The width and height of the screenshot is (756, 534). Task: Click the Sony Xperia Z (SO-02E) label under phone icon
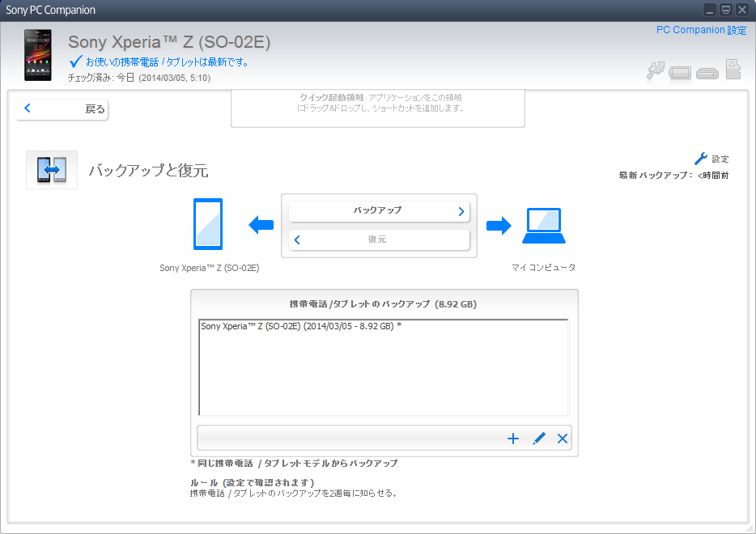(x=210, y=268)
